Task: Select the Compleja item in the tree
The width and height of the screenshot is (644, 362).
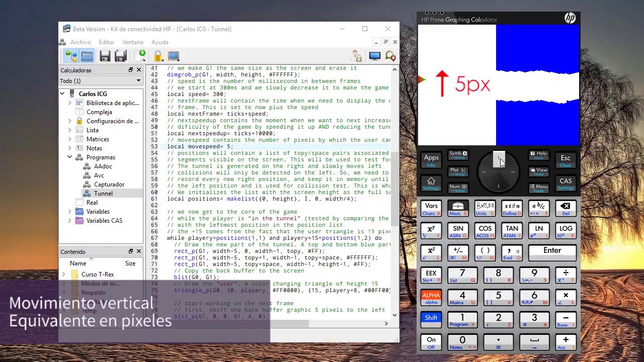Action: pyautogui.click(x=99, y=112)
